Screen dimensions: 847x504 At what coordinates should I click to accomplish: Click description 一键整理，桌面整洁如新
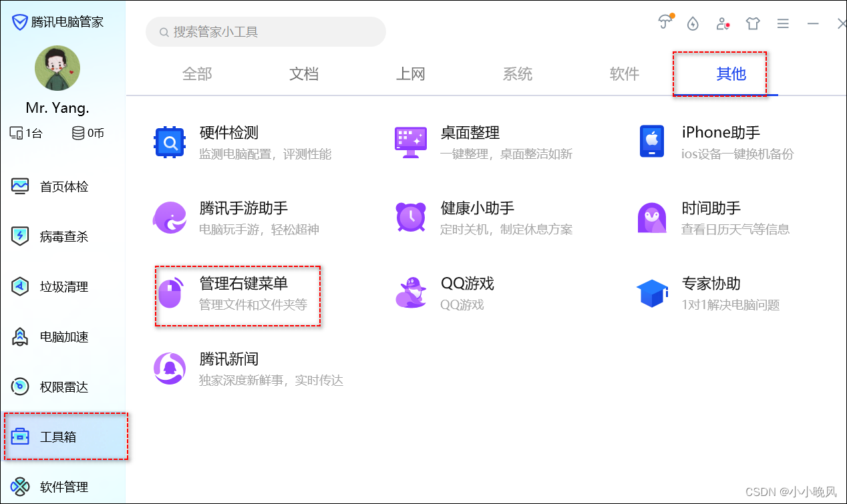pyautogui.click(x=506, y=154)
